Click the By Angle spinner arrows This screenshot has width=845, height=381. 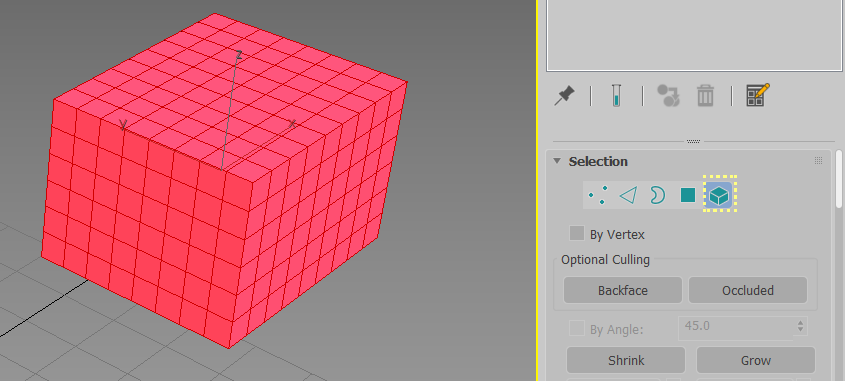800,326
